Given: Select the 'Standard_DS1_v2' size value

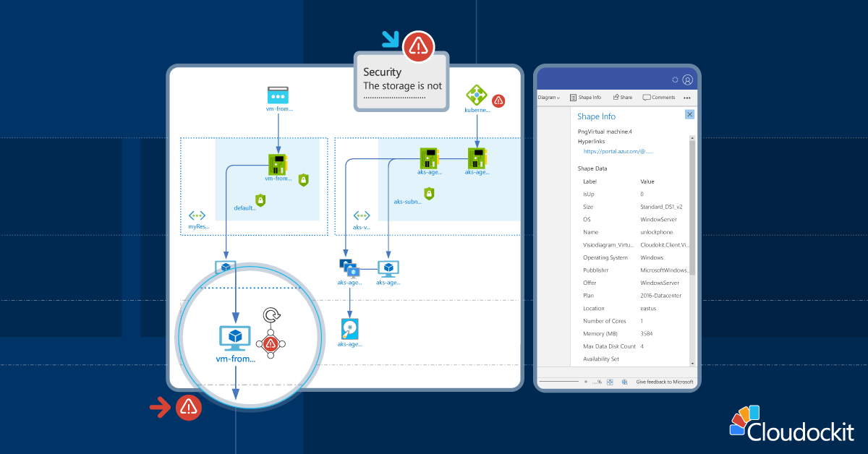Looking at the screenshot, I should pos(661,207).
